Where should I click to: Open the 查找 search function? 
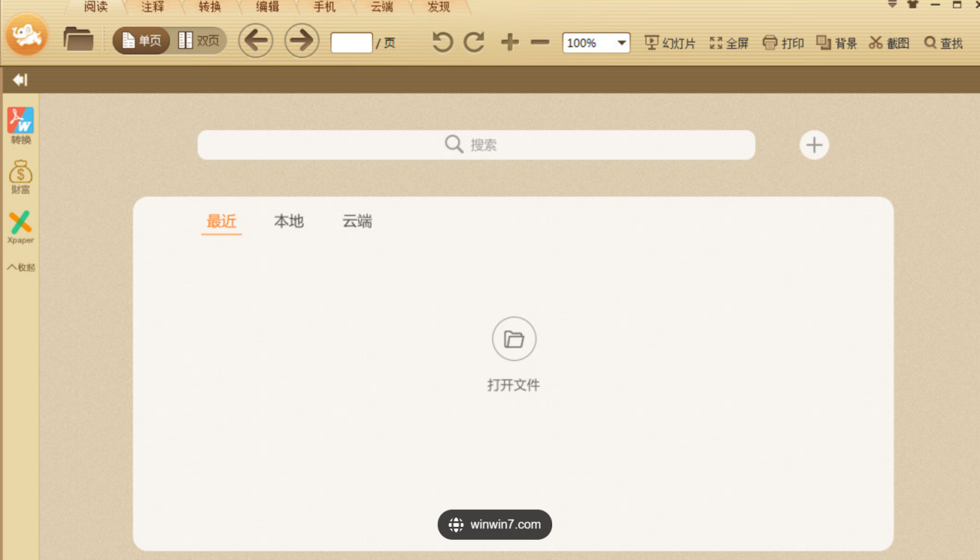coord(942,42)
